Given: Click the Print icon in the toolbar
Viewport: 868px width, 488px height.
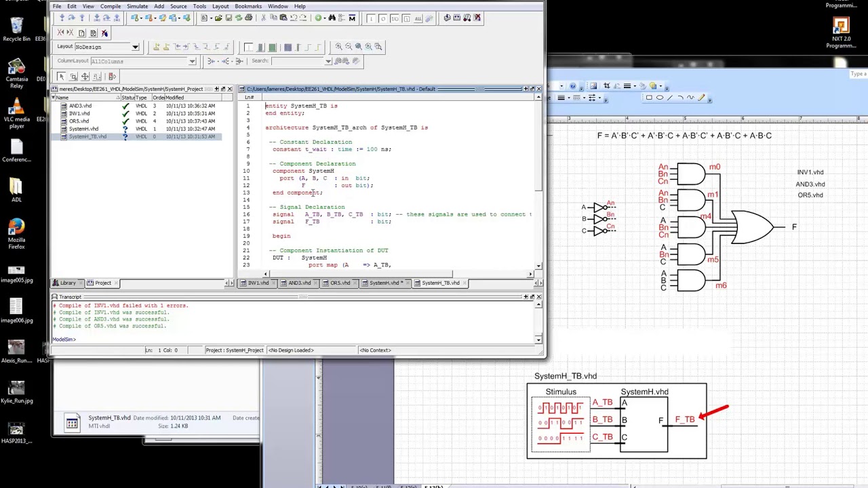Looking at the screenshot, I should click(x=249, y=18).
